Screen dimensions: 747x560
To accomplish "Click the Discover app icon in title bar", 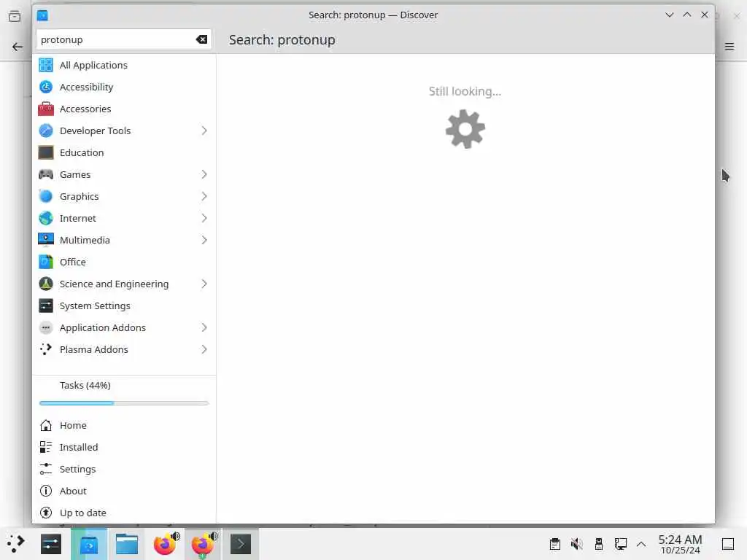I will coord(42,15).
